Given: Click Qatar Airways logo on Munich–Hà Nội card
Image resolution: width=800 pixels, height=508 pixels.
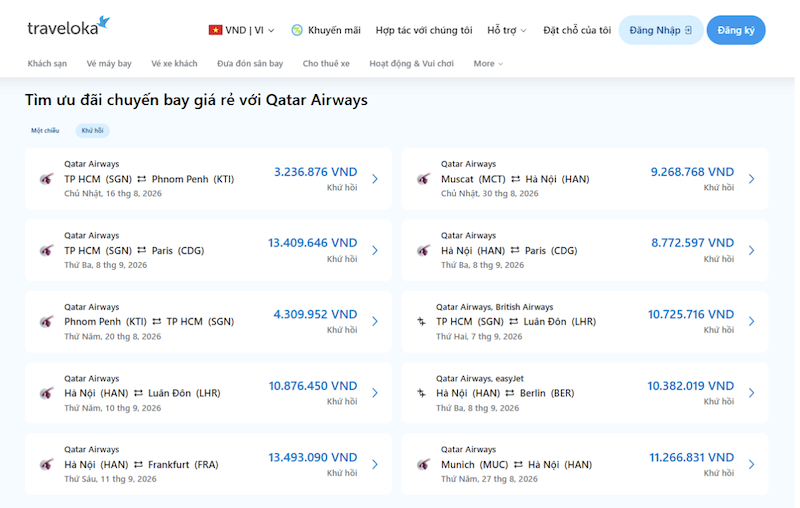Looking at the screenshot, I should pos(423,465).
